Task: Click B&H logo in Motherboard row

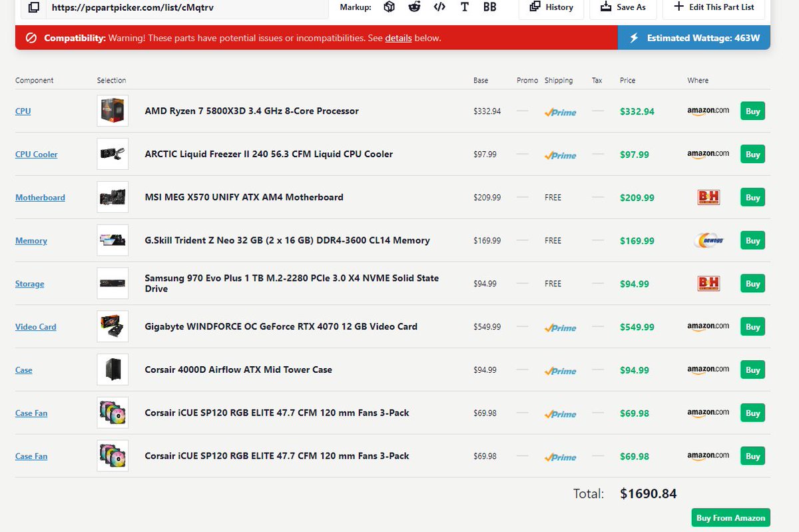Action: [x=708, y=197]
